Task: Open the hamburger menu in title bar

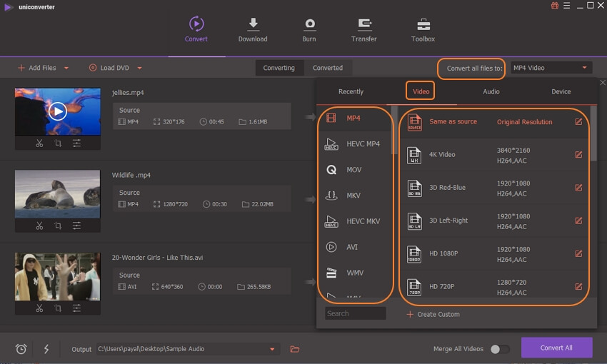Action: pyautogui.click(x=567, y=6)
